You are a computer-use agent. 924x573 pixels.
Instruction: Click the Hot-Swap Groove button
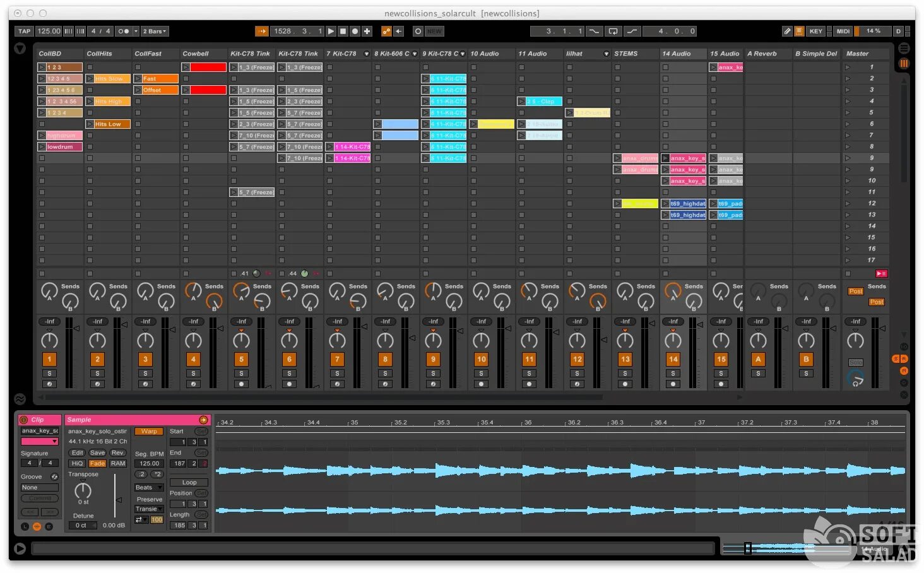pyautogui.click(x=54, y=476)
